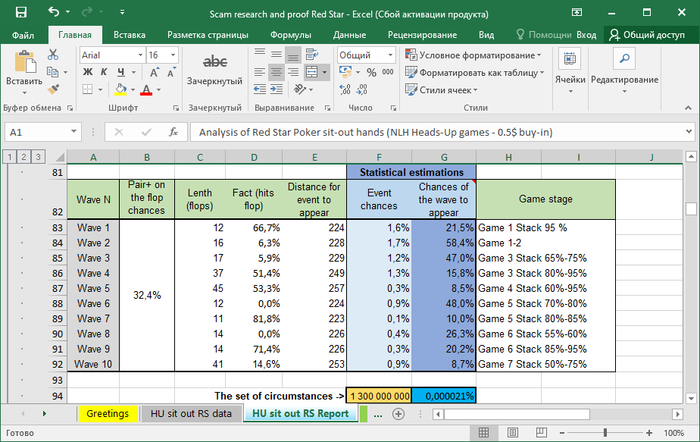Show outline level 1
This screenshot has height=442, width=700.
click(x=9, y=157)
